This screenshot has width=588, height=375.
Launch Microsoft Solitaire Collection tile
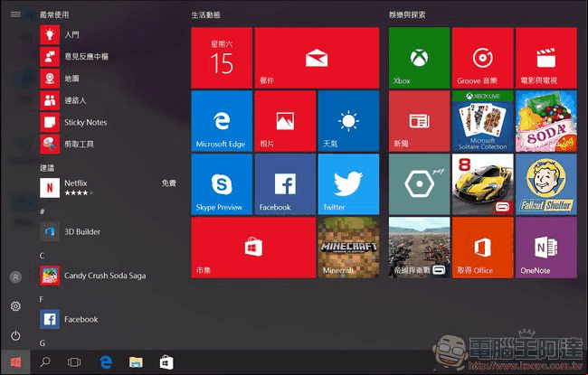tap(483, 121)
